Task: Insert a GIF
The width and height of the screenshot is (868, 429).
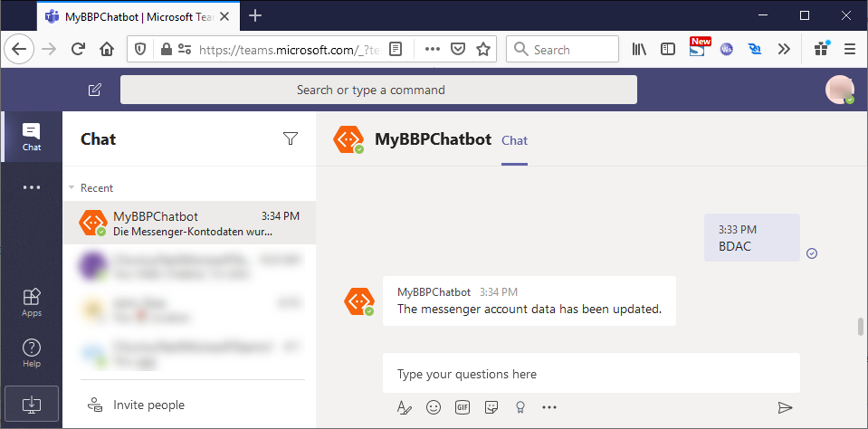Action: (x=463, y=408)
